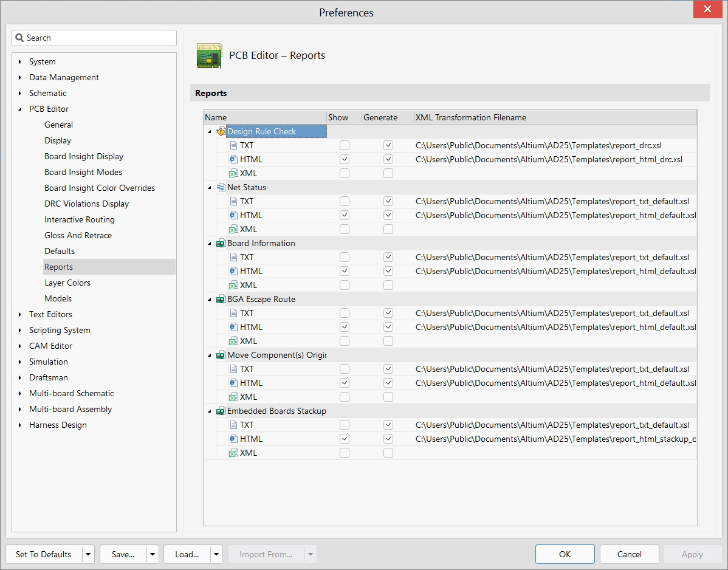Select the Schematic category
728x570 pixels.
pyautogui.click(x=48, y=94)
